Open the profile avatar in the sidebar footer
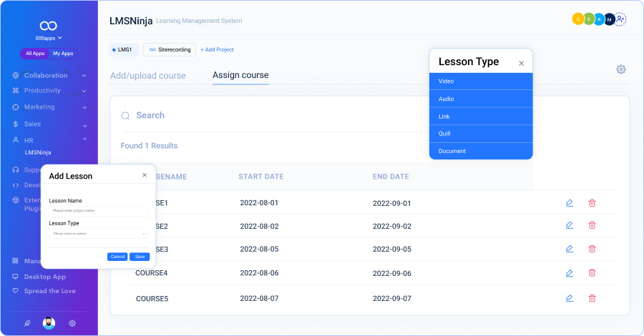The image size is (644, 336). coord(49,323)
